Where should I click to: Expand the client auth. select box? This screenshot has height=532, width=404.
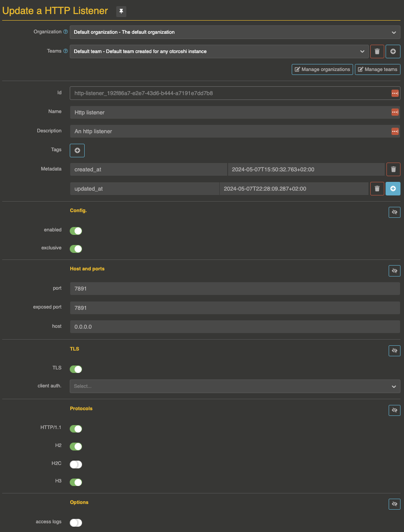(x=235, y=386)
